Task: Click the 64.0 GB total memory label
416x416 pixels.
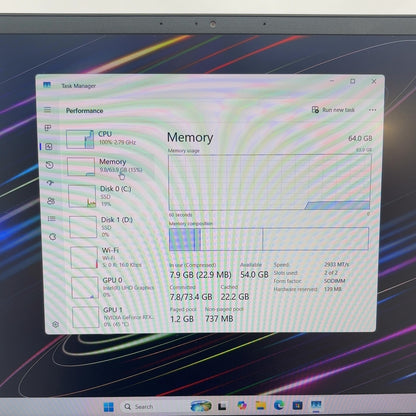Action: pos(360,138)
